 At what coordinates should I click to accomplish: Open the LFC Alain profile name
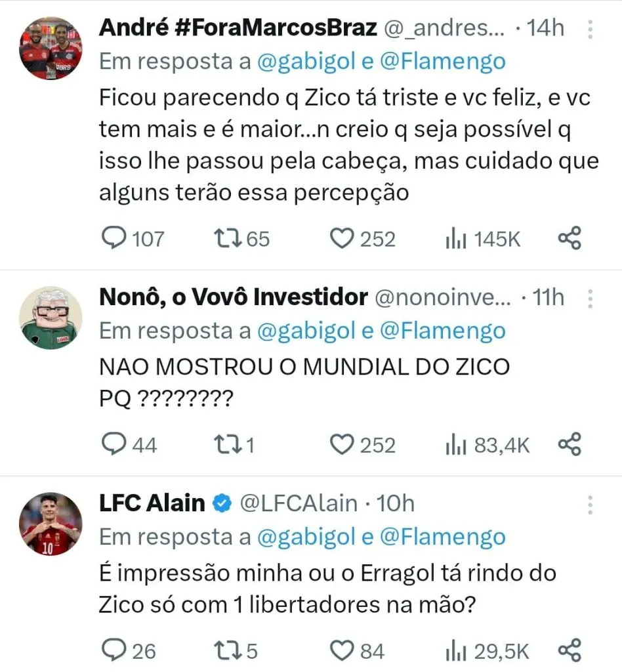pyautogui.click(x=152, y=503)
